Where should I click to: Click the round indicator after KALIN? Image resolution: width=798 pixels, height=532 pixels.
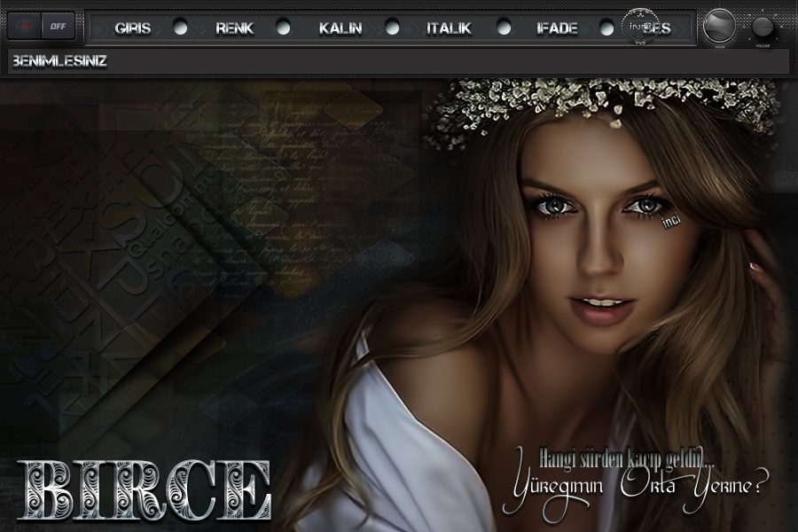click(392, 27)
